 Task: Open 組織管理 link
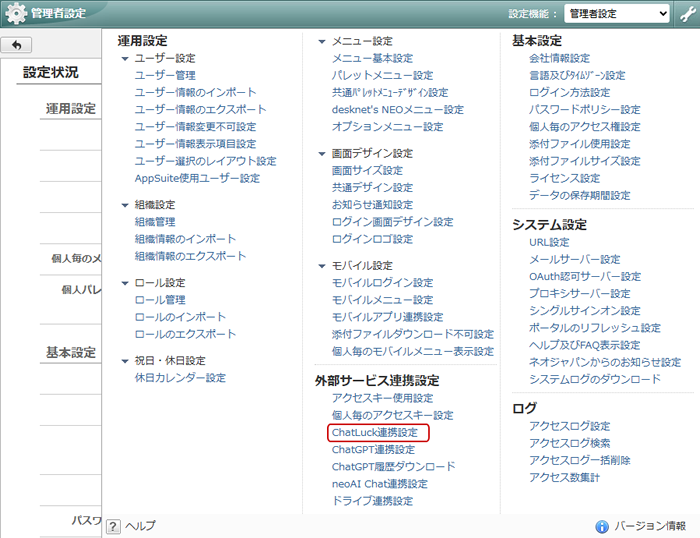click(155, 222)
